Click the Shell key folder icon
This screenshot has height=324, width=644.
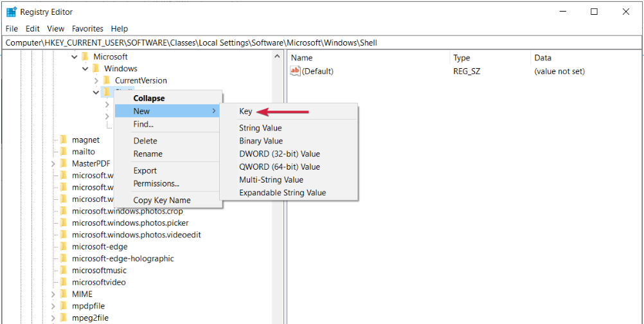pos(107,92)
